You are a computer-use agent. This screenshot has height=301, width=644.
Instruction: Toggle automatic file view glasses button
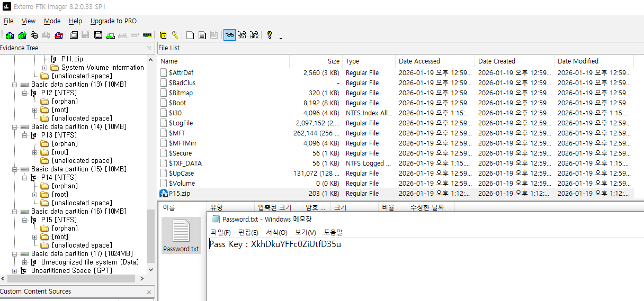click(x=229, y=35)
